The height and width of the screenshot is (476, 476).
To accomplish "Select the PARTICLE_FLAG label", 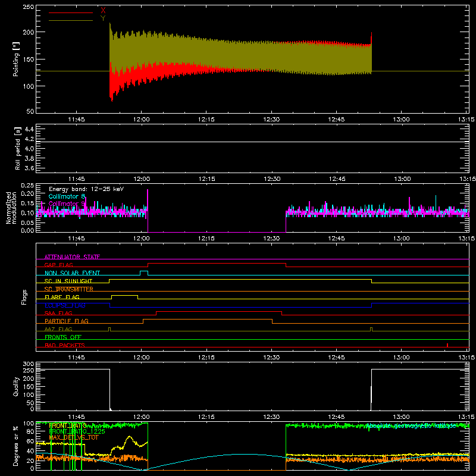I will click(x=67, y=321).
